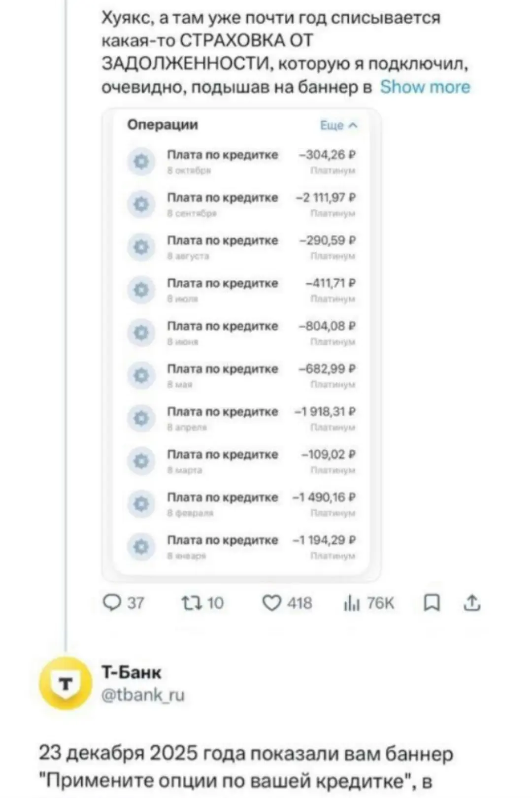Open @tbank_ru handle link
This screenshot has width=532, height=798.
(x=143, y=695)
